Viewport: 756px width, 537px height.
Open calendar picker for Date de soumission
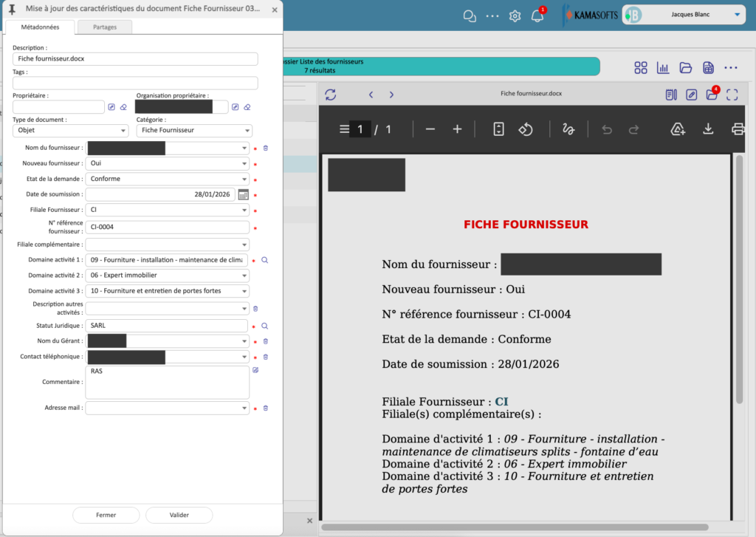tap(243, 195)
